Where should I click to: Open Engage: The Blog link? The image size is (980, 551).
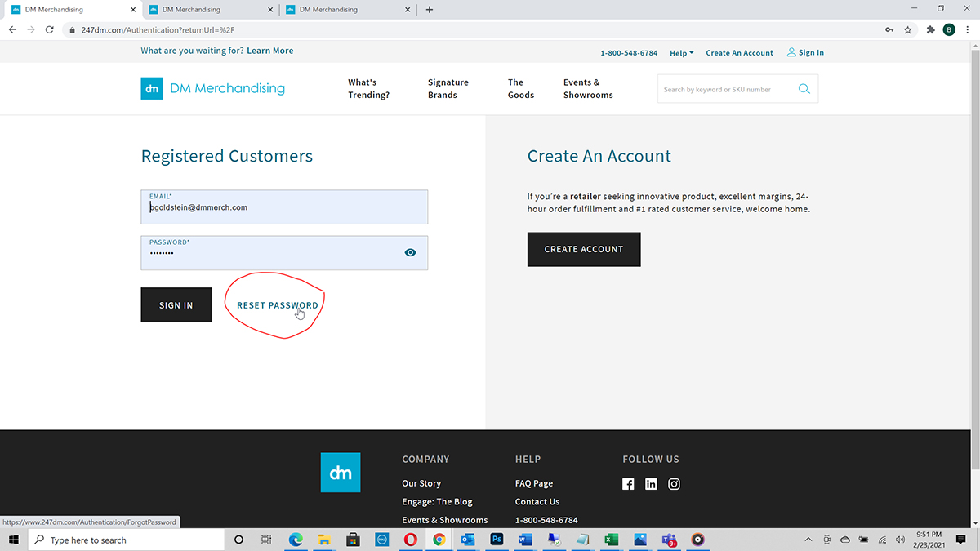click(x=437, y=502)
